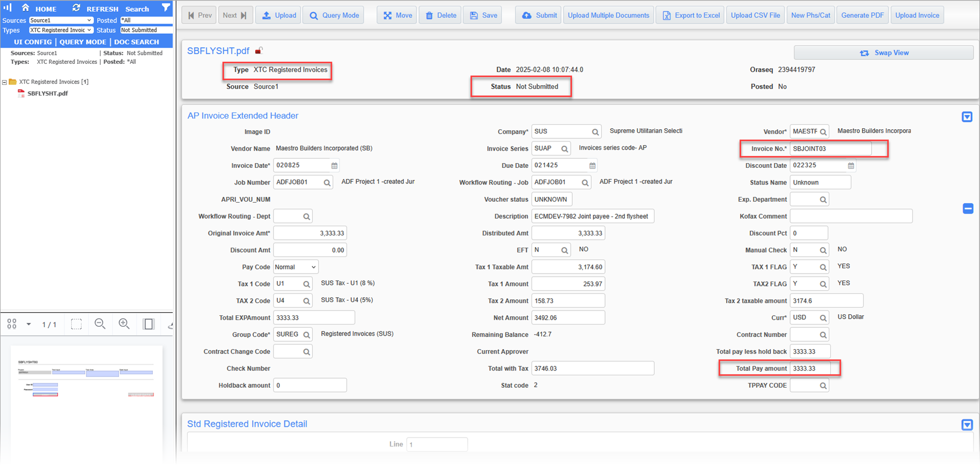Click Export to Excel
980x465 pixels.
[690, 15]
